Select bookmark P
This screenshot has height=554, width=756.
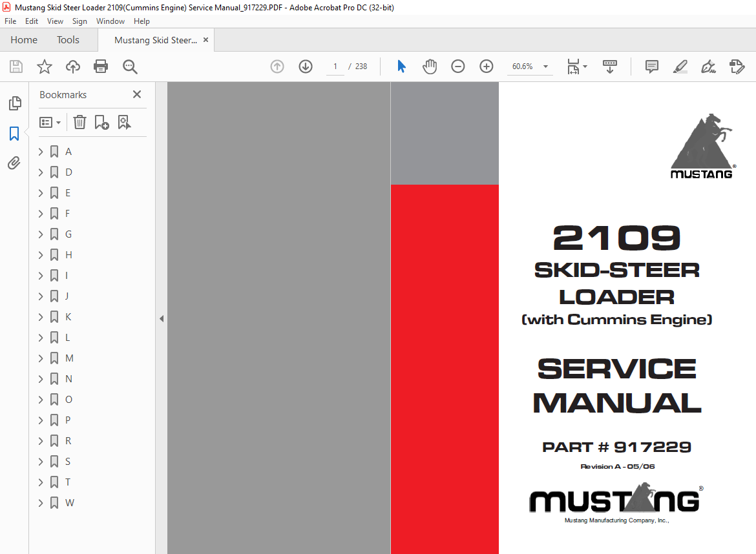click(68, 420)
